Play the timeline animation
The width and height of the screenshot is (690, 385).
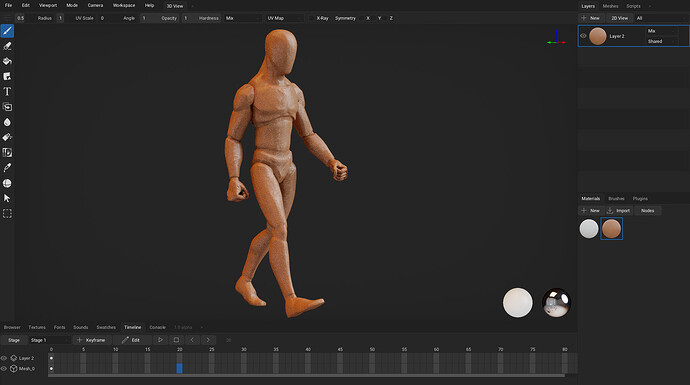point(160,340)
